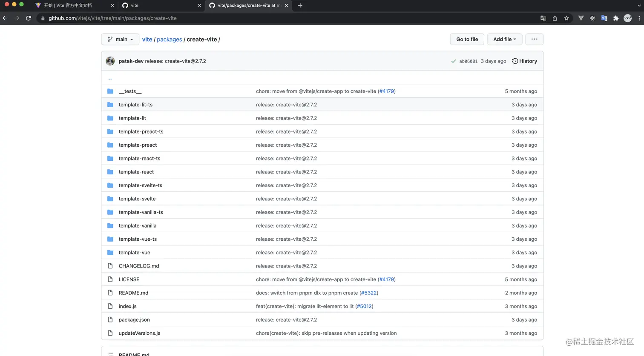
Task: Click the package.json file icon
Action: tap(110, 320)
